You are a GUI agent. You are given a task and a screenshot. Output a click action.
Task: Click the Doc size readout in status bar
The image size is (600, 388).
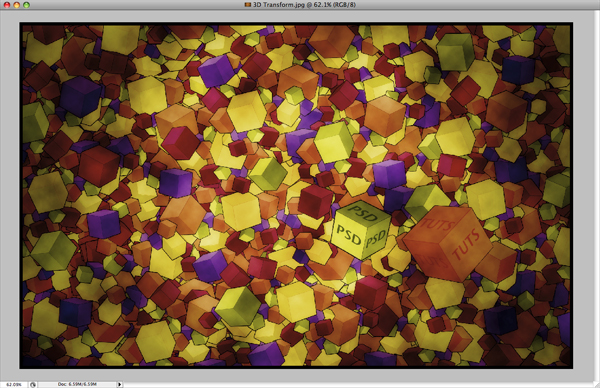77,384
